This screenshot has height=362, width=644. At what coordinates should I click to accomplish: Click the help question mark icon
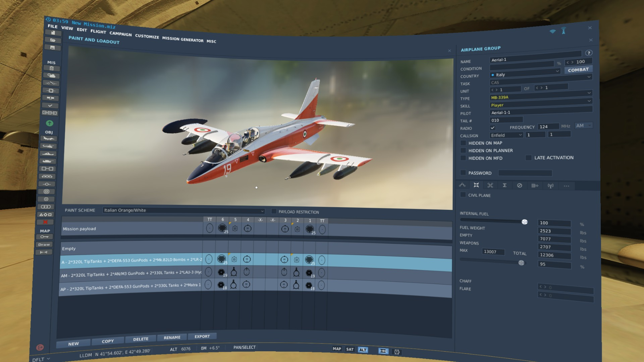pos(589,53)
